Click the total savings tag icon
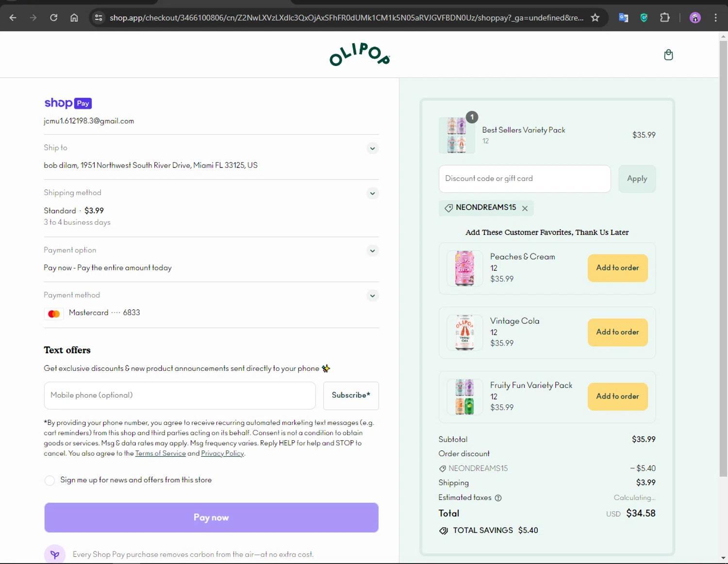Viewport: 728px width, 564px height. pyautogui.click(x=443, y=531)
